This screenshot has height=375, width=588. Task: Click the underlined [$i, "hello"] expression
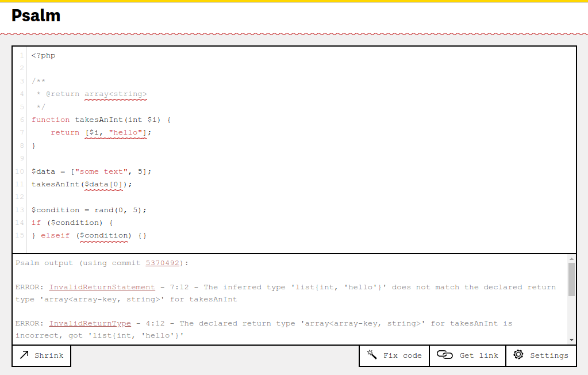click(x=116, y=133)
